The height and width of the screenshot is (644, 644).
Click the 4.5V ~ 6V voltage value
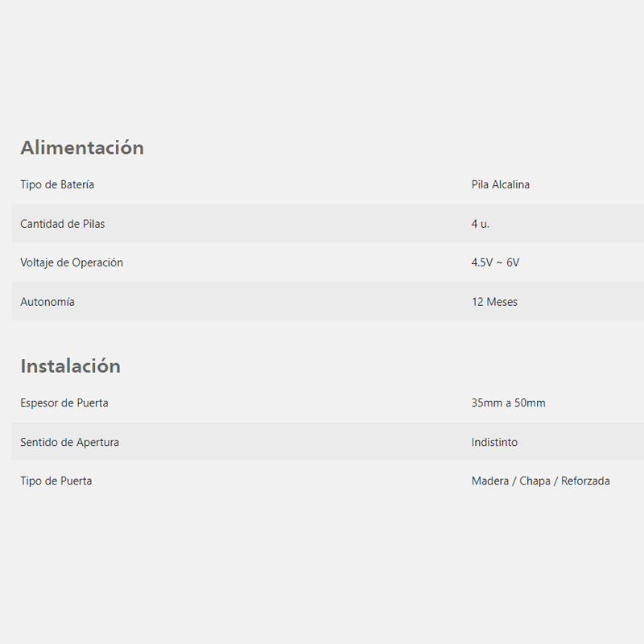495,262
